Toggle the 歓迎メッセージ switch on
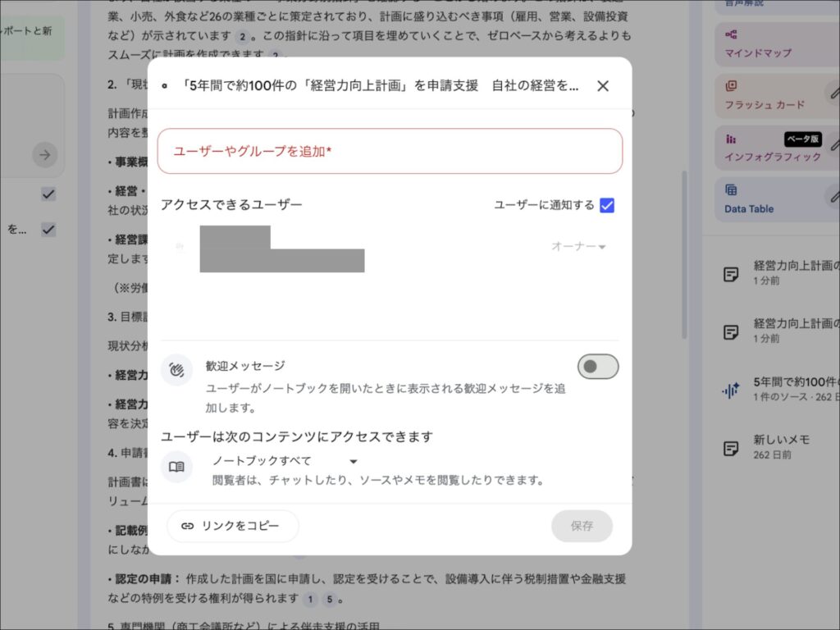Image resolution: width=840 pixels, height=630 pixels. coord(597,366)
